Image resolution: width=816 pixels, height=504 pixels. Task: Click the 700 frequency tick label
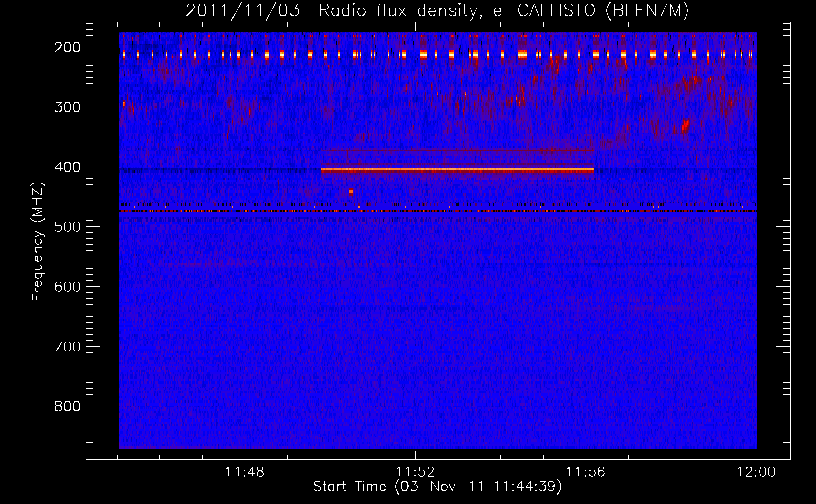(68, 347)
